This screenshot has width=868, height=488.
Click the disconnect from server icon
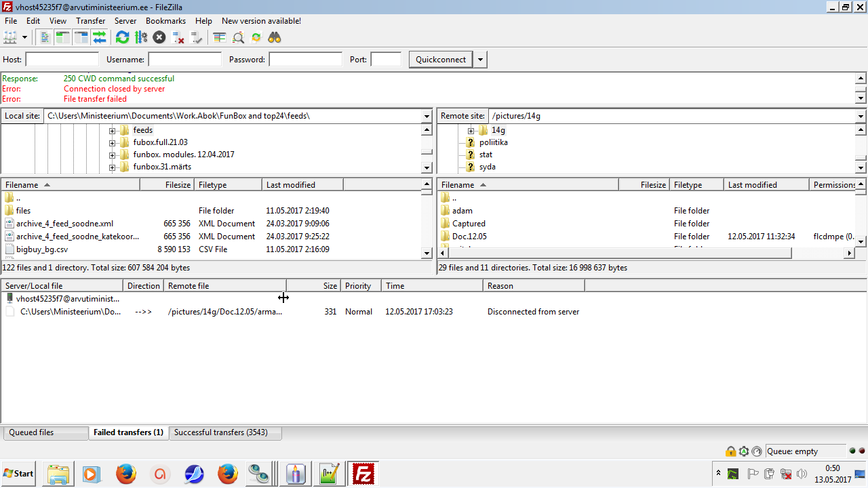tap(178, 37)
